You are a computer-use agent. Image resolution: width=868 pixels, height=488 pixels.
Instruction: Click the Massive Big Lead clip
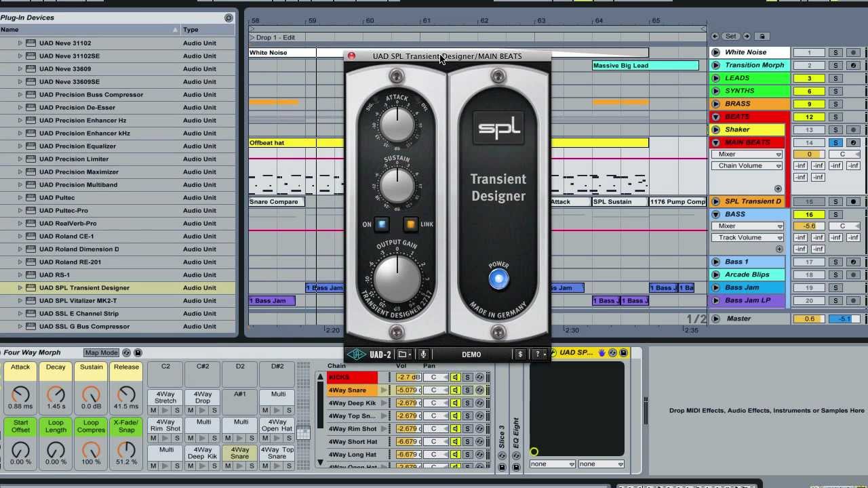click(x=646, y=66)
